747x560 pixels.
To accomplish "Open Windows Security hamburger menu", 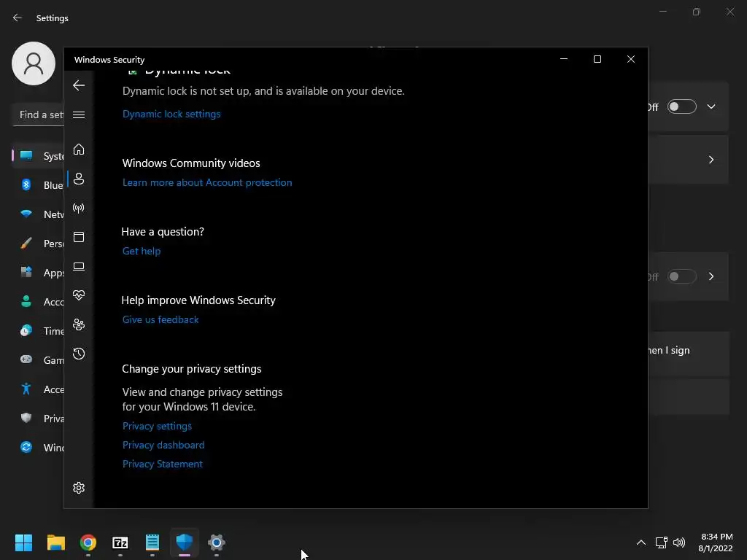I will [79, 114].
